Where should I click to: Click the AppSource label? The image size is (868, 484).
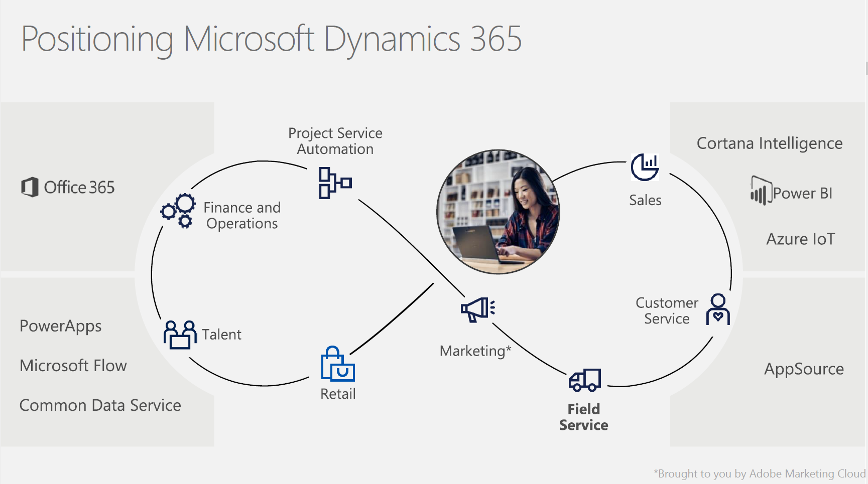coord(804,369)
